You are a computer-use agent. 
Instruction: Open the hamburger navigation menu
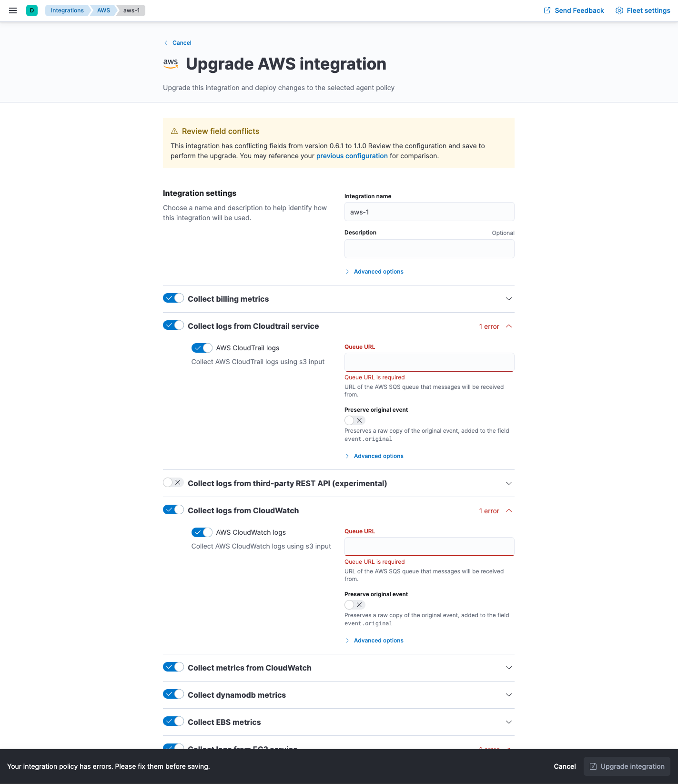tap(13, 10)
